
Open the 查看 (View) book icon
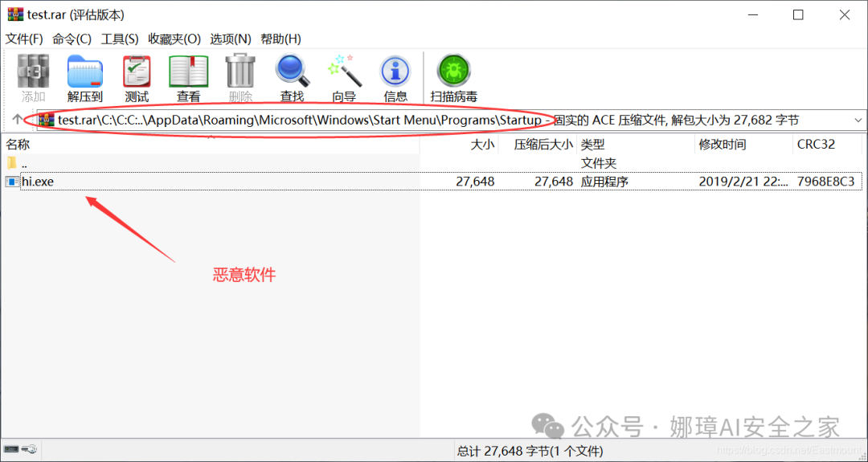[188, 72]
